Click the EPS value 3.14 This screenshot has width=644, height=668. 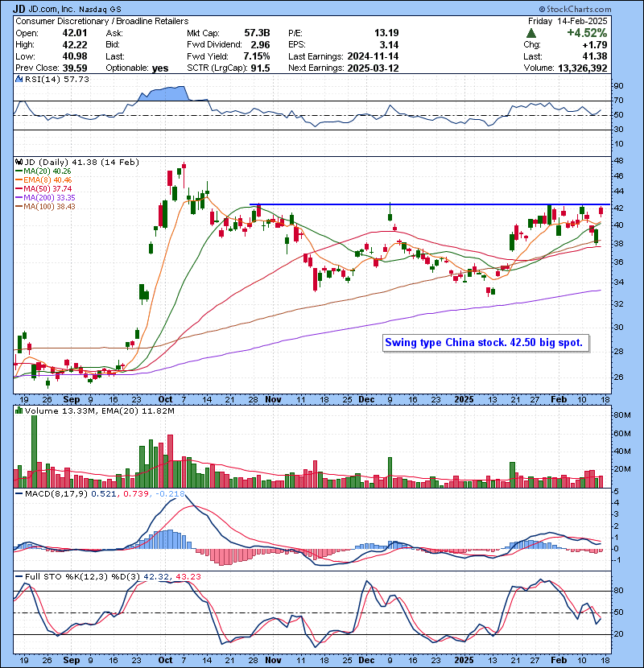(x=389, y=45)
